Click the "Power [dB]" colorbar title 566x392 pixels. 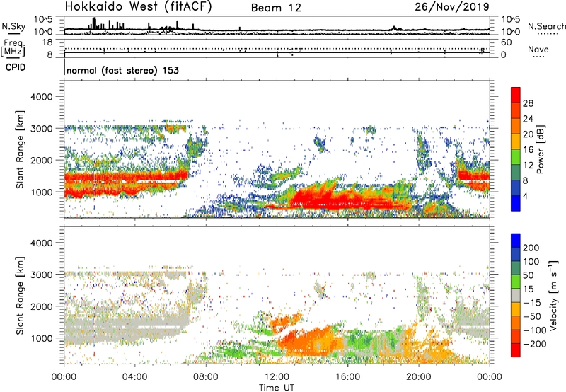pyautogui.click(x=541, y=149)
